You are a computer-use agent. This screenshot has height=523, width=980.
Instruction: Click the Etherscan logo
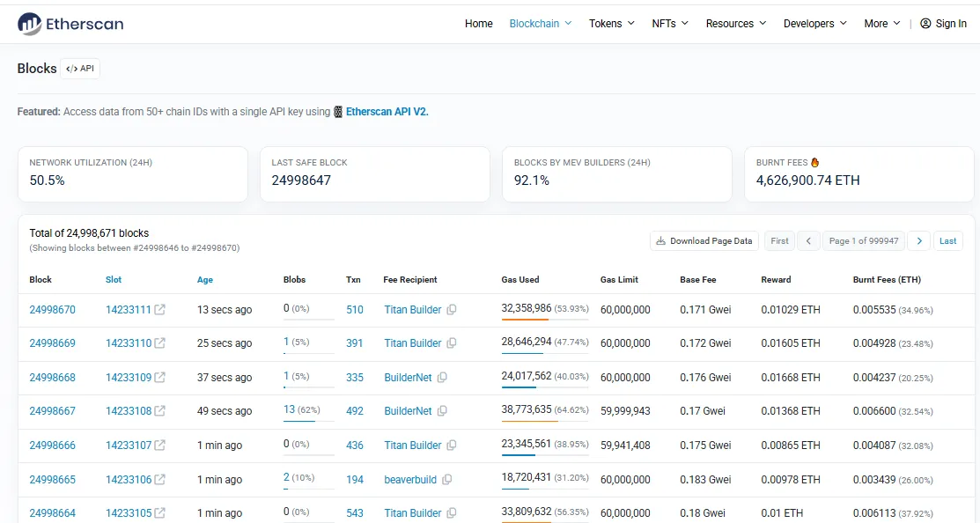(70, 24)
